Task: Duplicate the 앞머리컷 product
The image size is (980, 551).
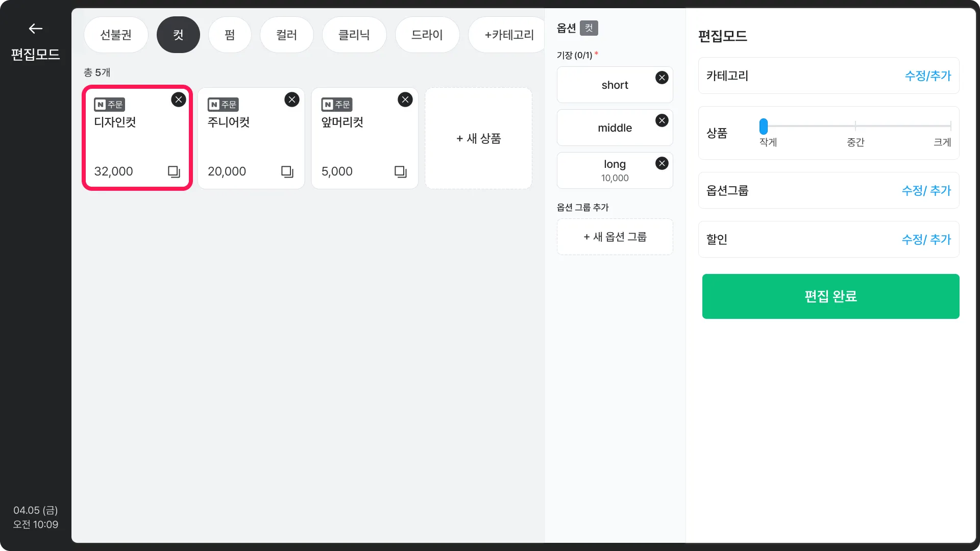Action: [401, 171]
